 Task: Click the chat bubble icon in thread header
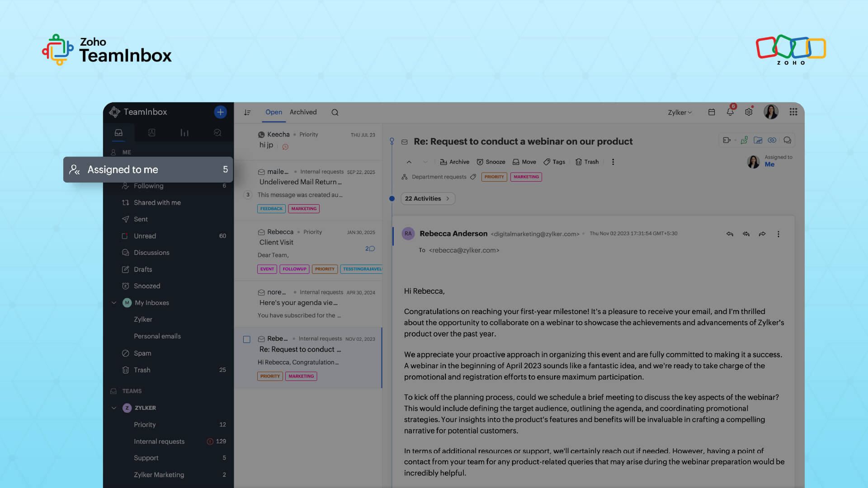(x=787, y=140)
